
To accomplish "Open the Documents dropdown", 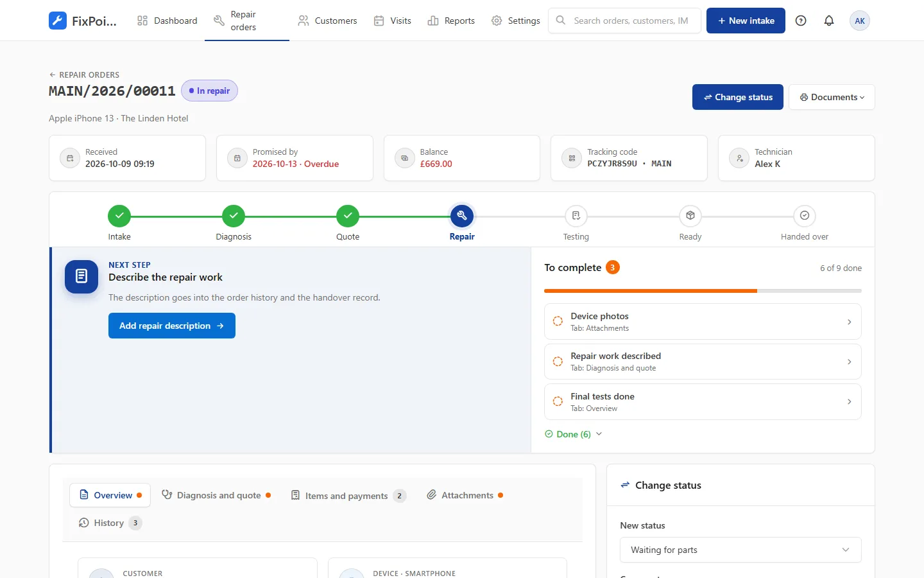I will [832, 97].
